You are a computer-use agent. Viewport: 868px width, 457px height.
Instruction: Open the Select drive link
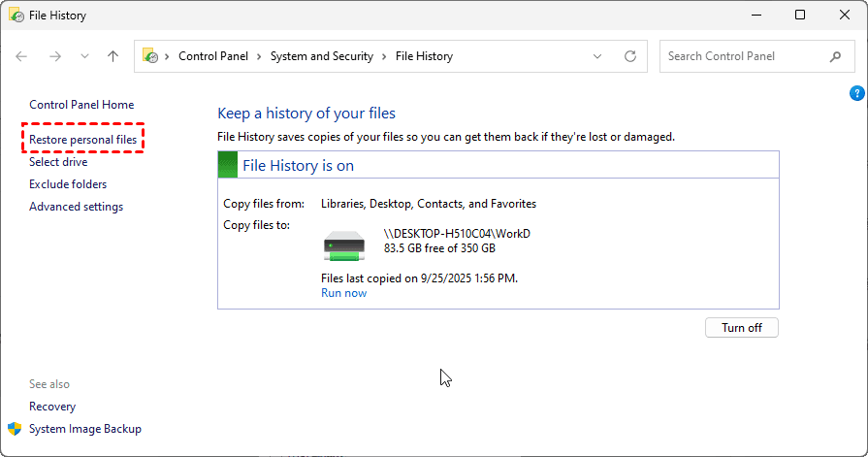pos(58,162)
